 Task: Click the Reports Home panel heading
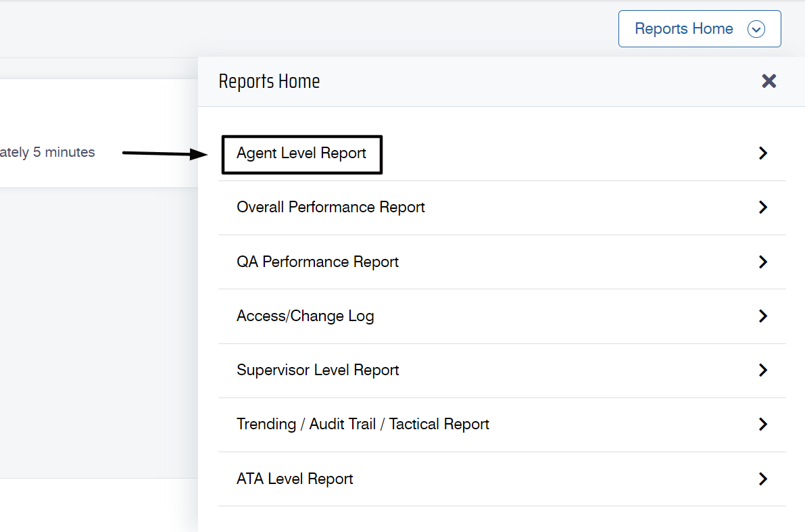[269, 82]
